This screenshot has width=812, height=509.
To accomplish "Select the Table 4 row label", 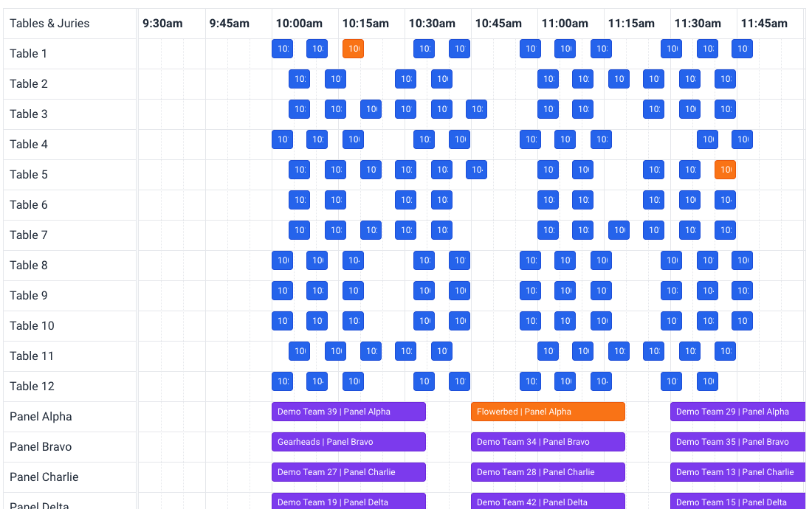I will click(29, 145).
